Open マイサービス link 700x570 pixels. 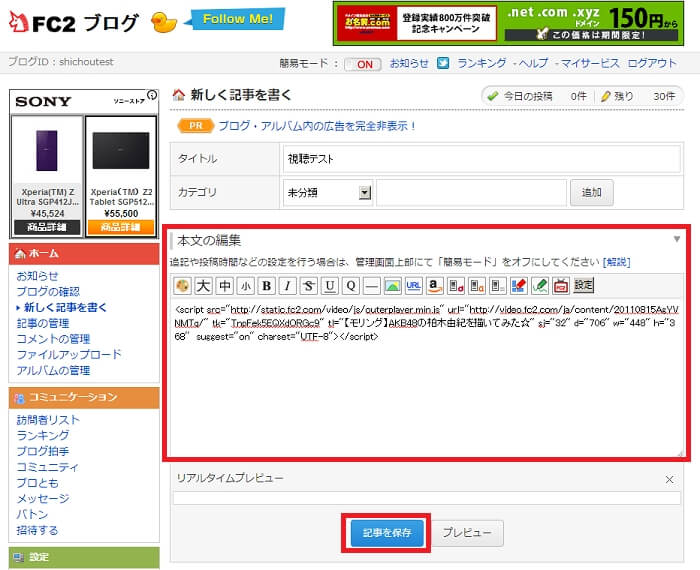(590, 63)
